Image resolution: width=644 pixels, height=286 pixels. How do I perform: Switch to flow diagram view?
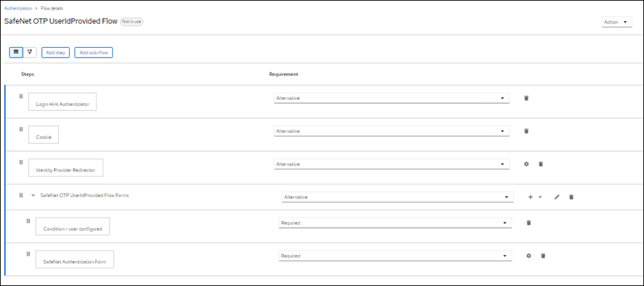pyautogui.click(x=30, y=52)
